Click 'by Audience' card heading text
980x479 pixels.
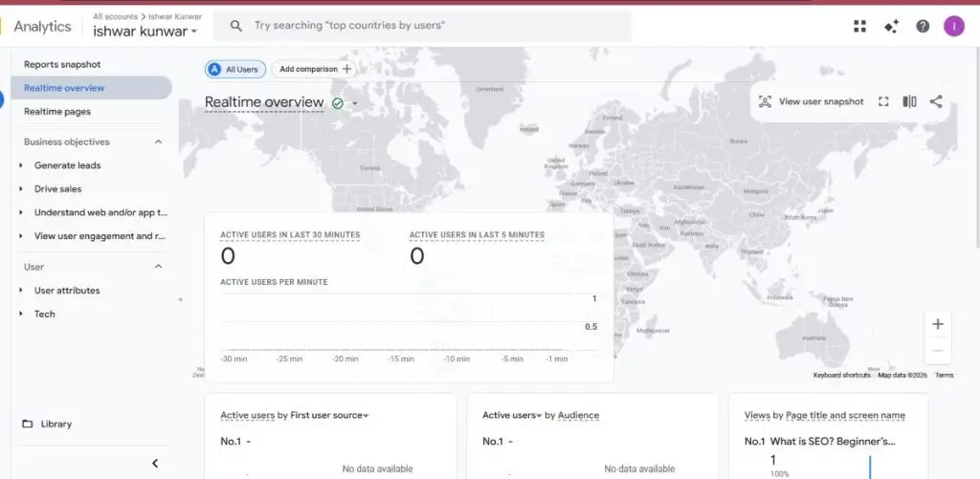click(x=572, y=415)
